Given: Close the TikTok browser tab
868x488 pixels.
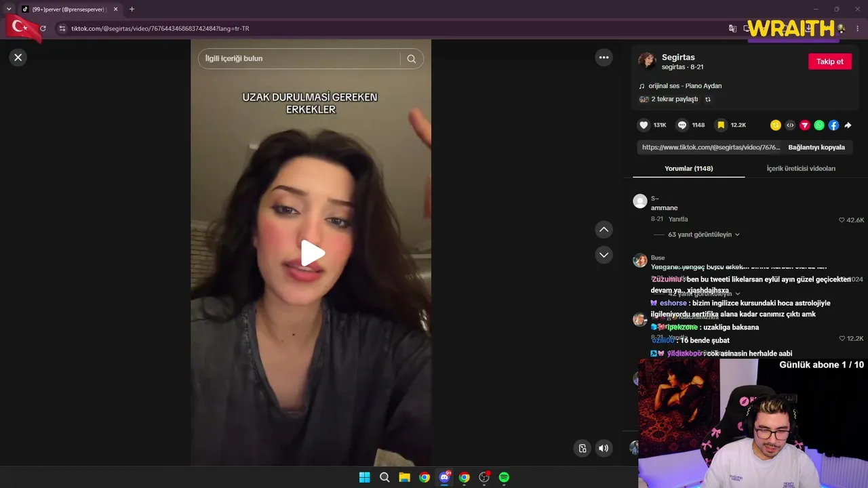Looking at the screenshot, I should (116, 9).
